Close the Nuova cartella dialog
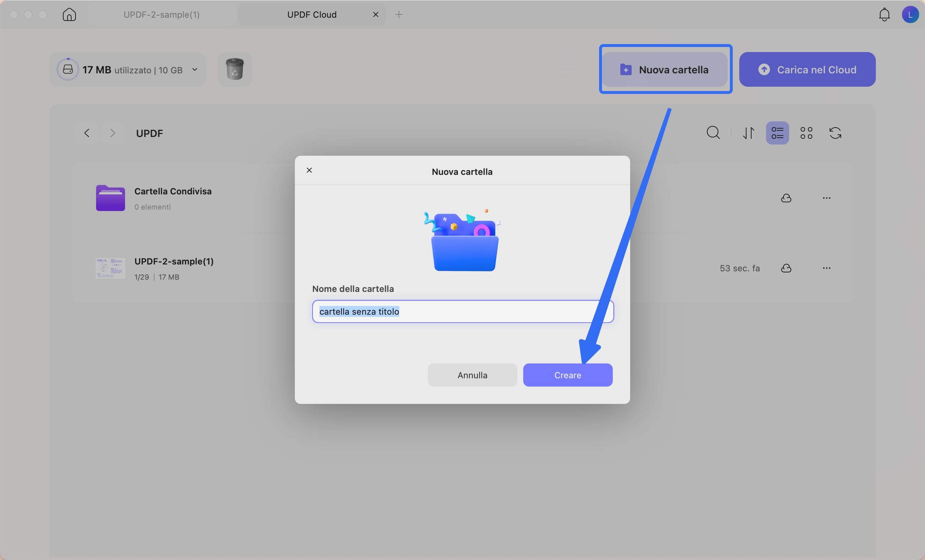 click(309, 170)
